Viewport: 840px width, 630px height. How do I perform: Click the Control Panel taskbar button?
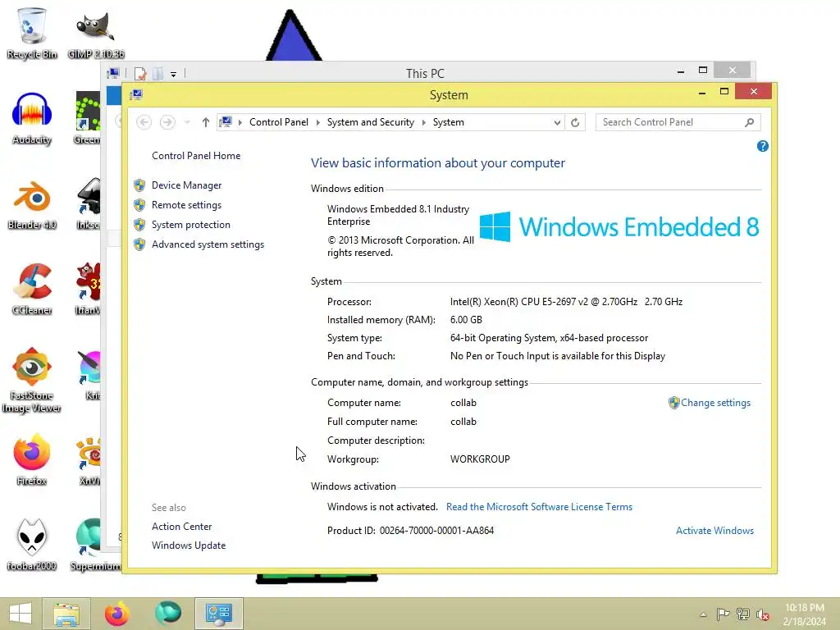(218, 614)
